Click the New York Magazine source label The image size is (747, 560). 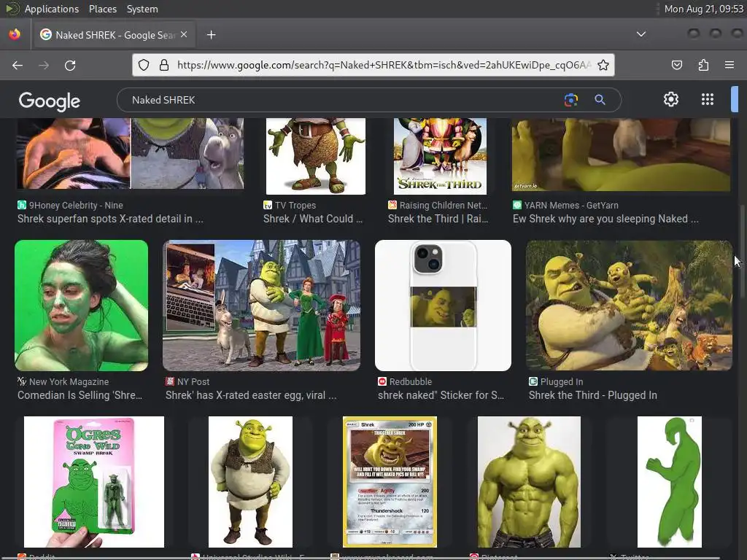(69, 381)
